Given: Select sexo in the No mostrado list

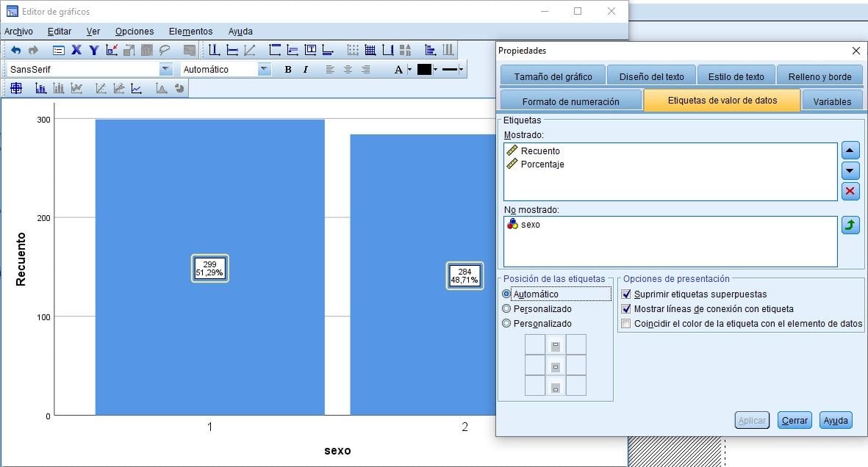Looking at the screenshot, I should pos(530,225).
